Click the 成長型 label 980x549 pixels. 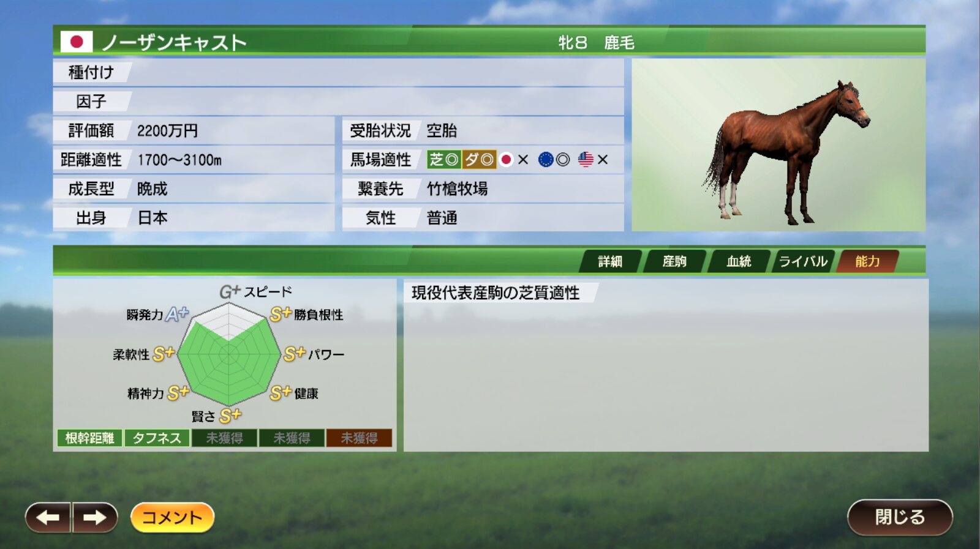[x=91, y=189]
